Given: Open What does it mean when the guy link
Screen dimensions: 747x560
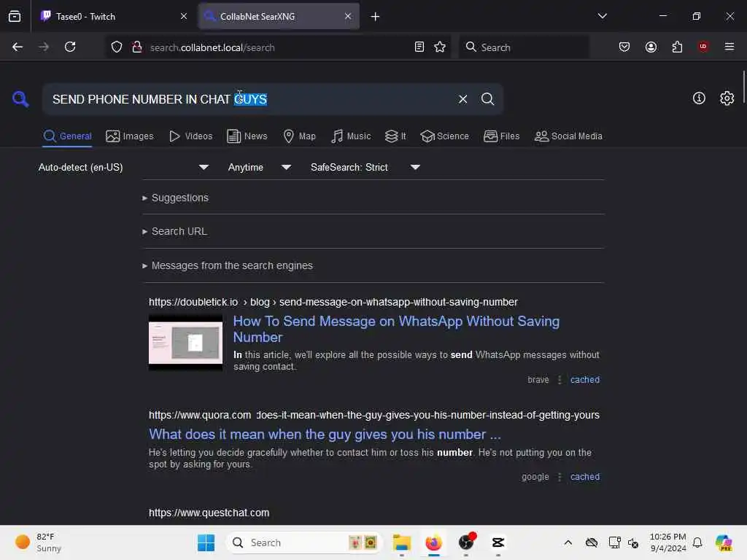Looking at the screenshot, I should coord(325,435).
